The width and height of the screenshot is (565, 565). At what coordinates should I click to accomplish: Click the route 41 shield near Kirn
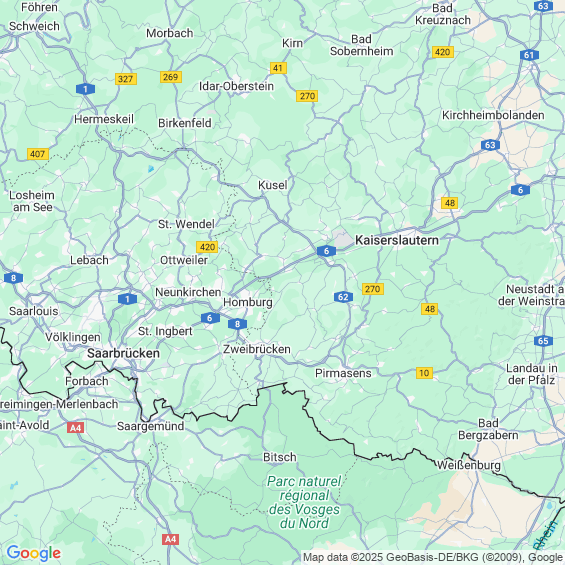(x=278, y=68)
